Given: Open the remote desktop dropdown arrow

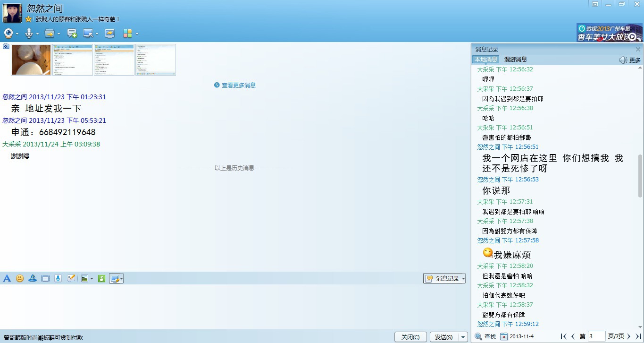Looking at the screenshot, I should (97, 34).
